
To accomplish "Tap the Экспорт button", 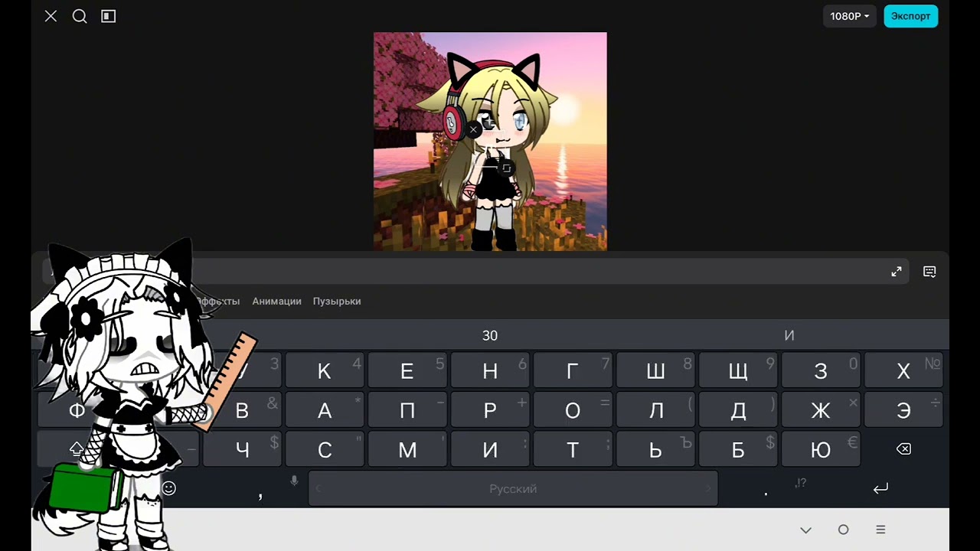I will (911, 16).
